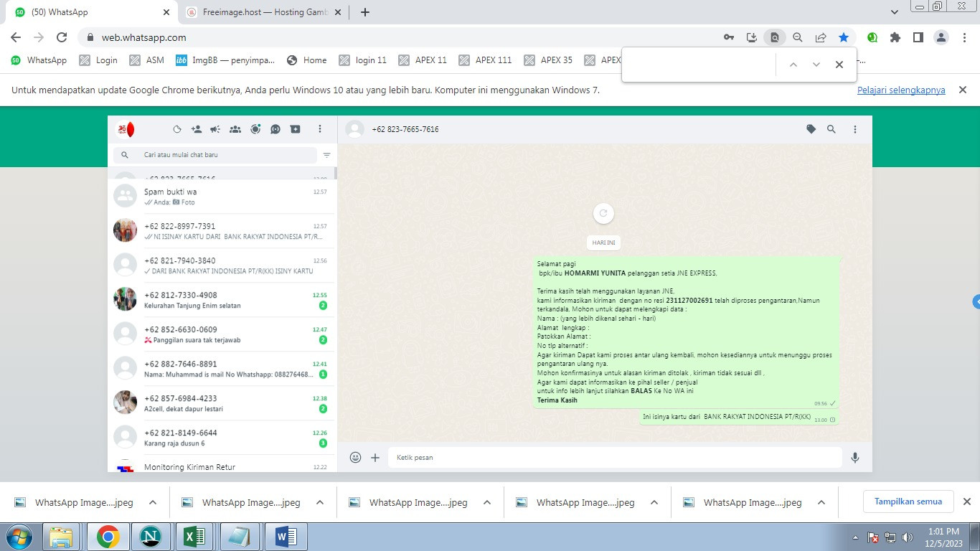Click the 'Ketik pesan' message box

pyautogui.click(x=615, y=457)
